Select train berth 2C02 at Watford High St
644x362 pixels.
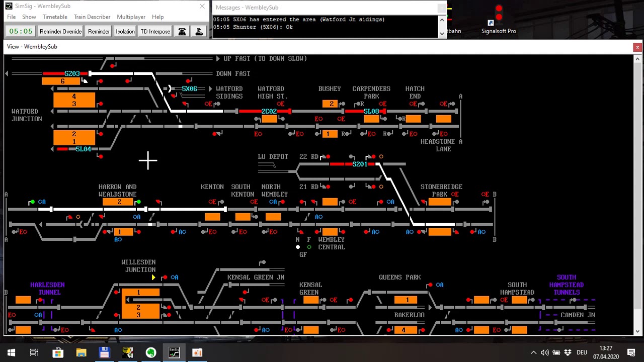(269, 111)
